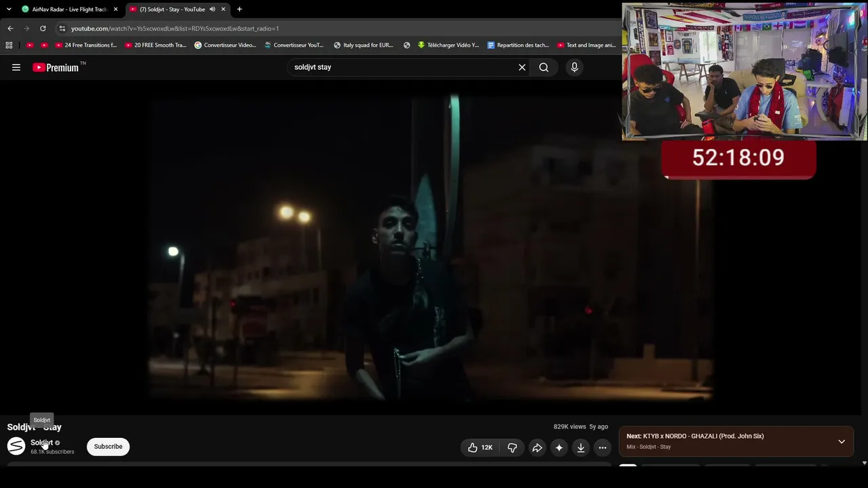Open Convertisseur YouT... bookmark
Viewport: 868px width, 488px height.
(294, 45)
